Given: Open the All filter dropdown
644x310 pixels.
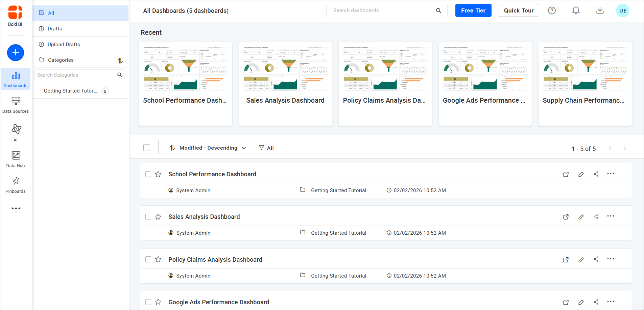Looking at the screenshot, I should (x=266, y=148).
